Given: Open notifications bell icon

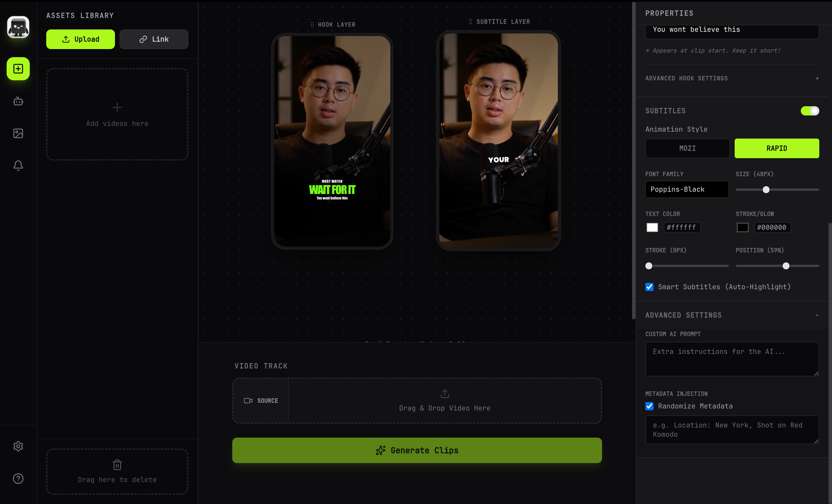Looking at the screenshot, I should [x=18, y=165].
